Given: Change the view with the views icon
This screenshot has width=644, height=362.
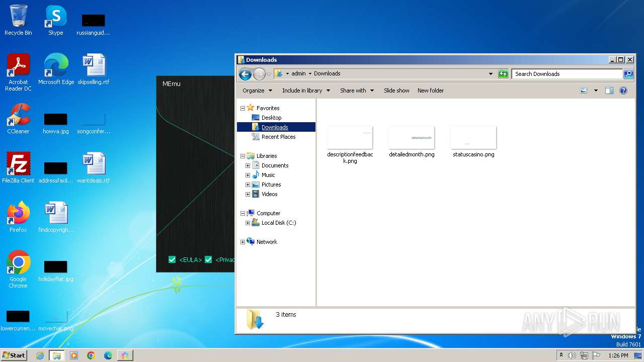Looking at the screenshot, I should pyautogui.click(x=584, y=90).
